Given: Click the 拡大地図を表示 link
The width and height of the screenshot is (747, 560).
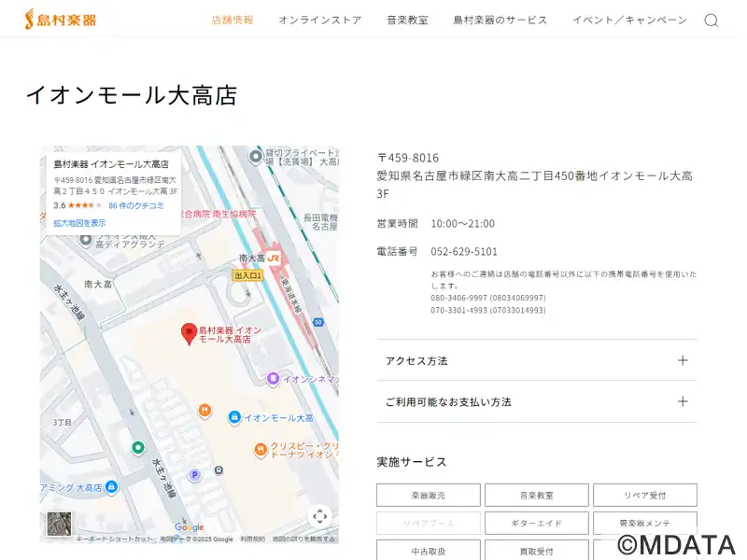Looking at the screenshot, I should click(x=79, y=223).
